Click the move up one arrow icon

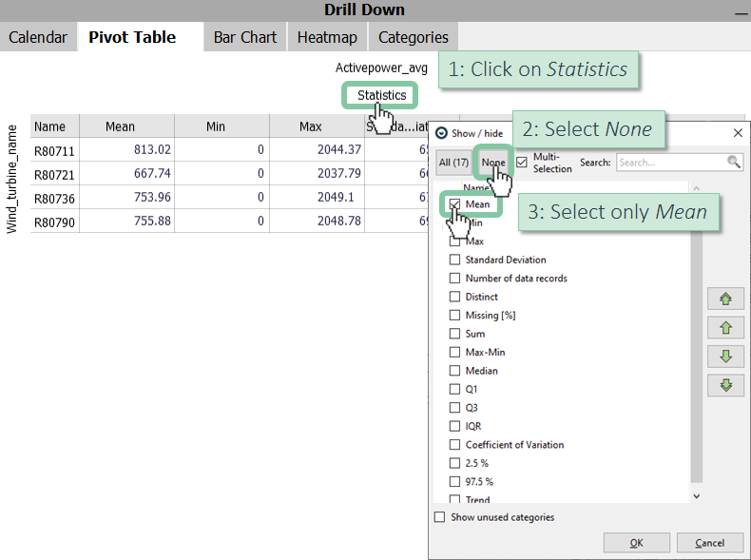point(725,328)
